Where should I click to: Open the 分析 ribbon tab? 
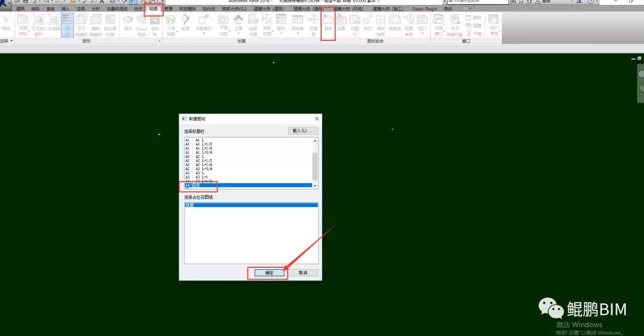[96, 8]
